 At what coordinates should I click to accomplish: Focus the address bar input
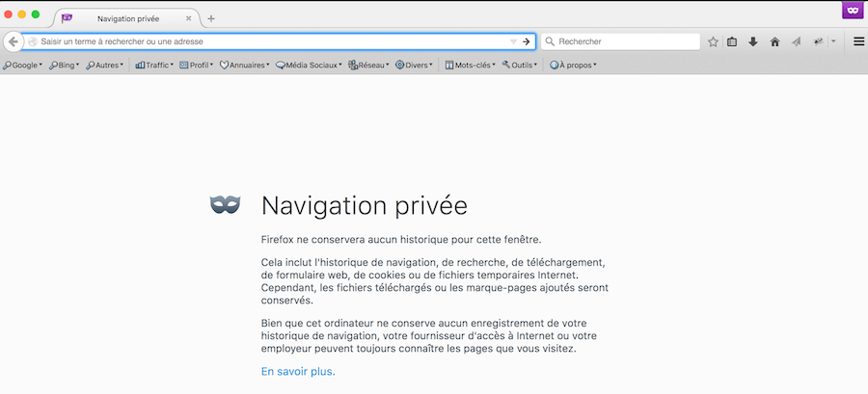270,41
